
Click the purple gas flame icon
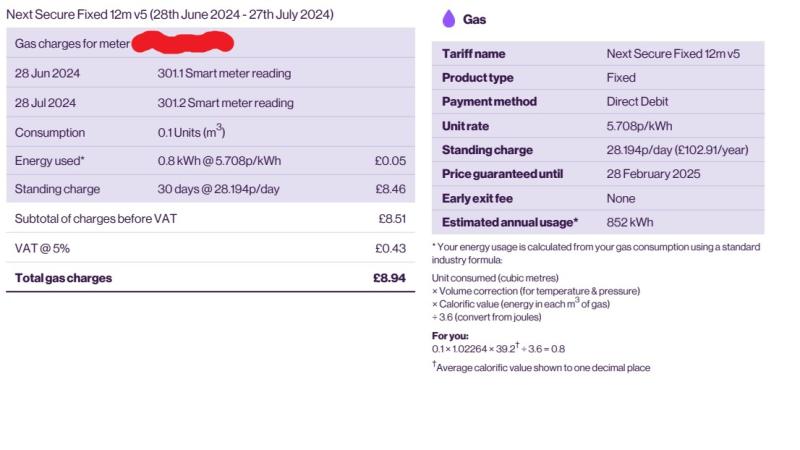click(448, 19)
